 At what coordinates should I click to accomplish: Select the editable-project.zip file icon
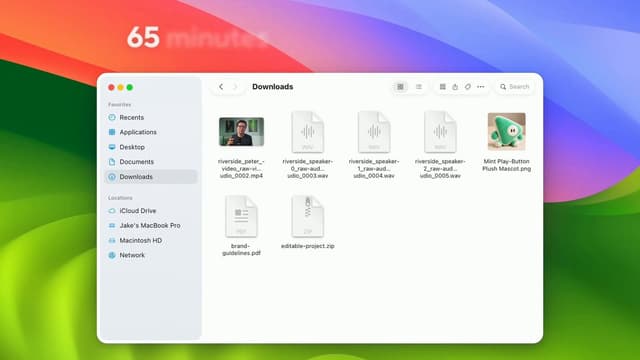click(x=307, y=216)
